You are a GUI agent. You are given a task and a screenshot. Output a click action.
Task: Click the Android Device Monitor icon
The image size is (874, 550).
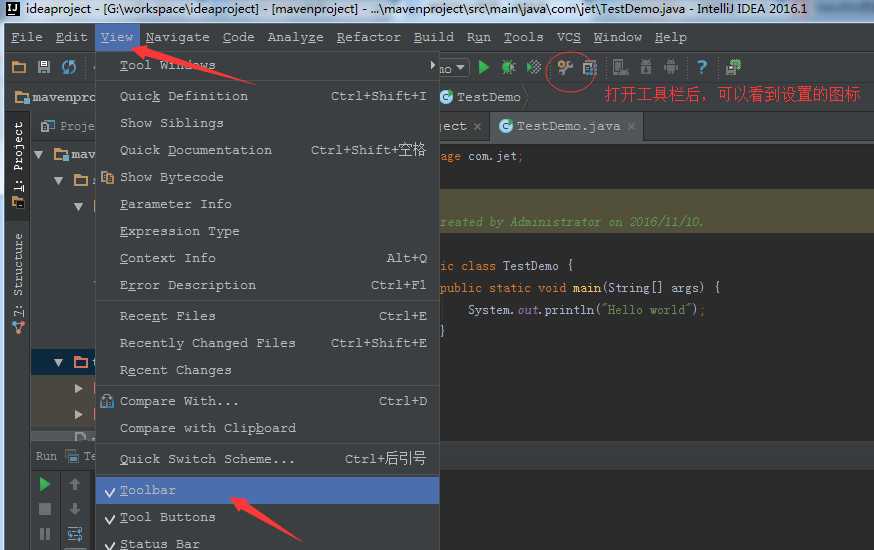pyautogui.click(x=671, y=67)
